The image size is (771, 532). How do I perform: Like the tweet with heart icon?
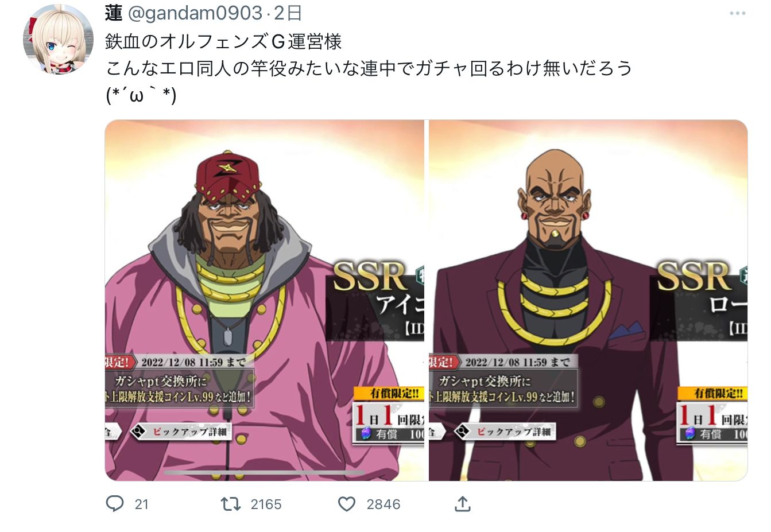[x=347, y=504]
